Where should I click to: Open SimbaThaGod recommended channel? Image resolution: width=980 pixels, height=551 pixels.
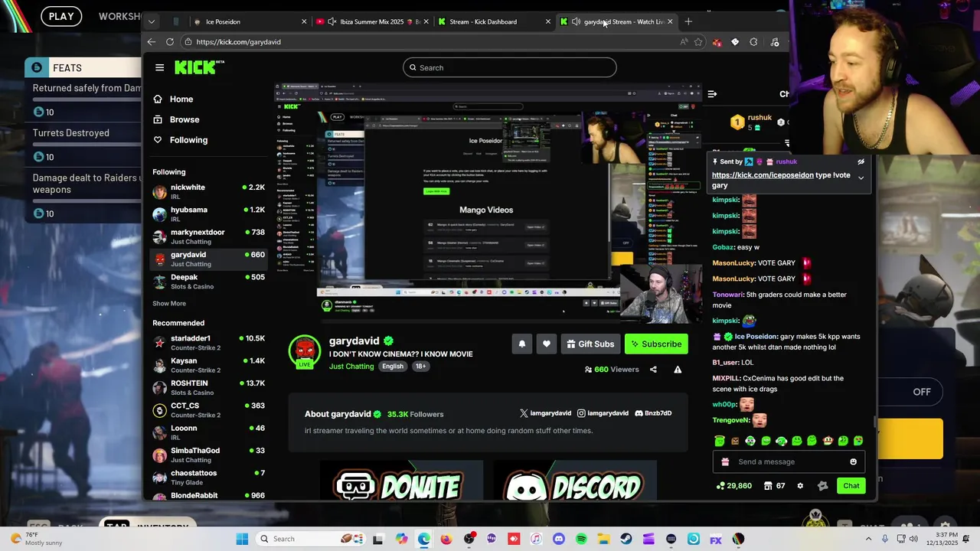coord(208,455)
